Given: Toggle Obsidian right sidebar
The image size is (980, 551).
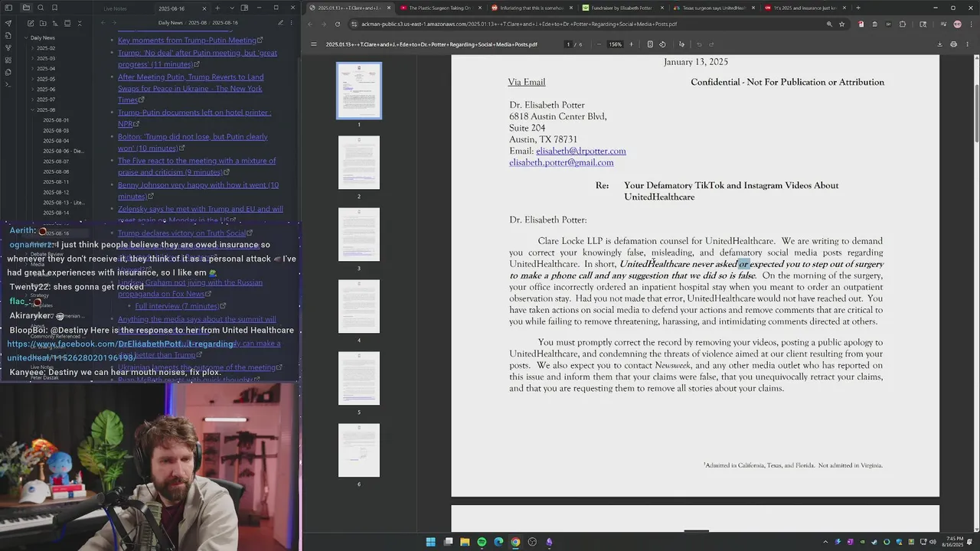Looking at the screenshot, I should click(244, 8).
